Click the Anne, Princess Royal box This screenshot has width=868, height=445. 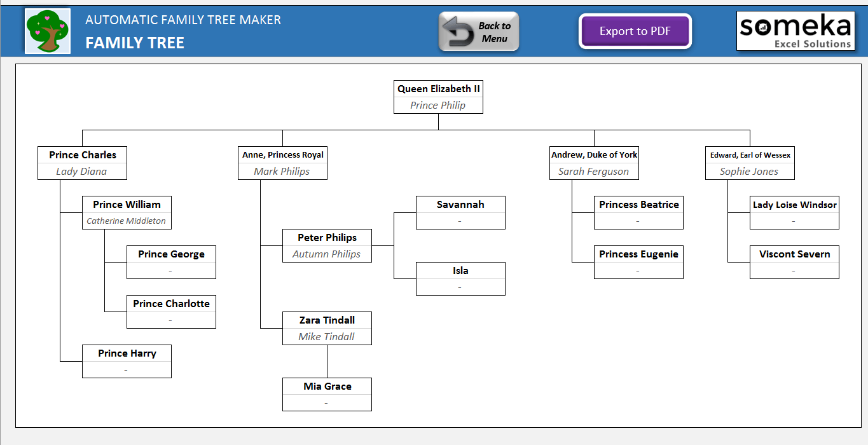click(282, 163)
